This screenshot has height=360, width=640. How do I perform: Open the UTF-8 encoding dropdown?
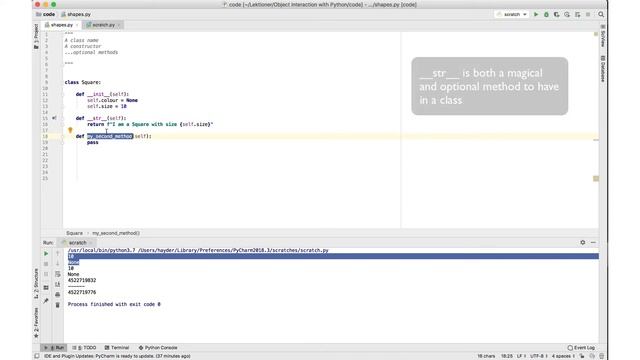coord(538,356)
